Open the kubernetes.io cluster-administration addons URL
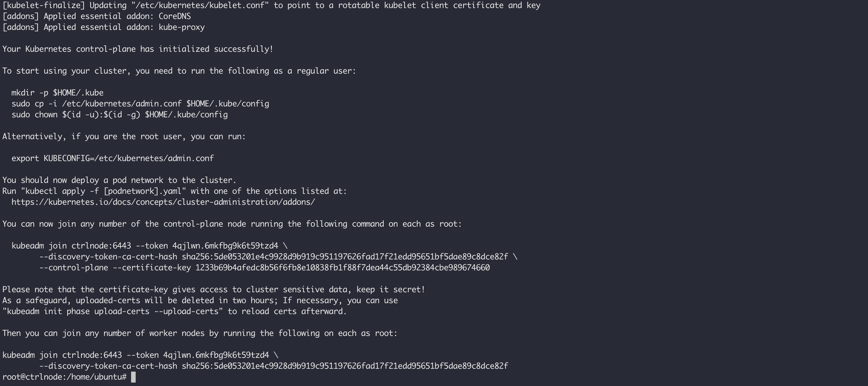The image size is (868, 386). click(163, 202)
